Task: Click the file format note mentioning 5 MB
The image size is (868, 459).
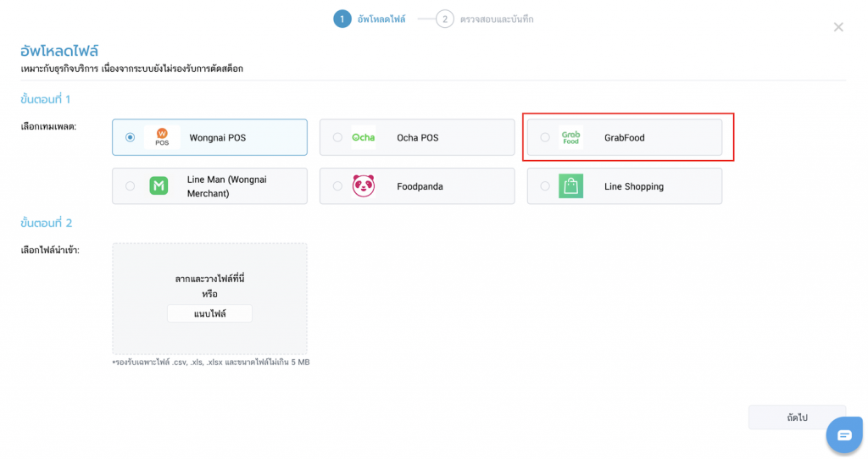Action: [x=211, y=362]
